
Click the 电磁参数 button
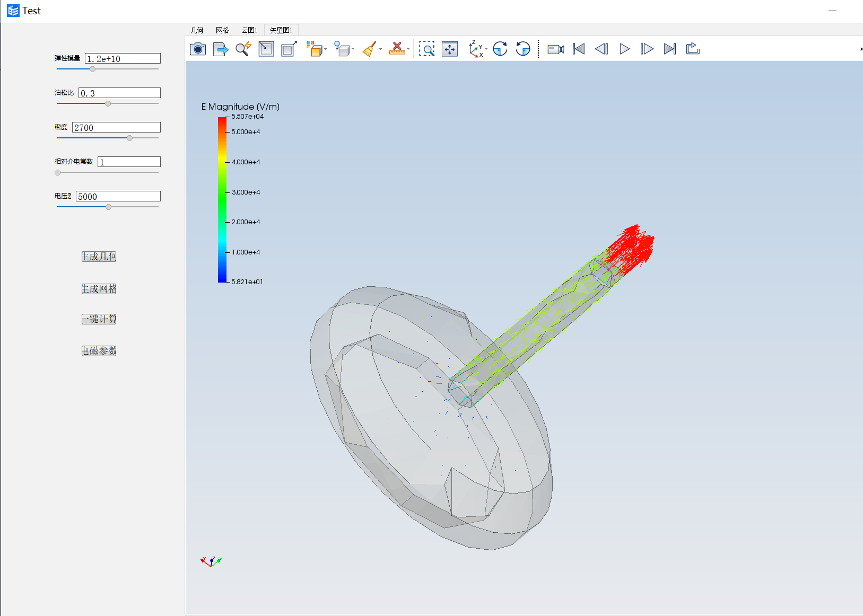coord(99,351)
